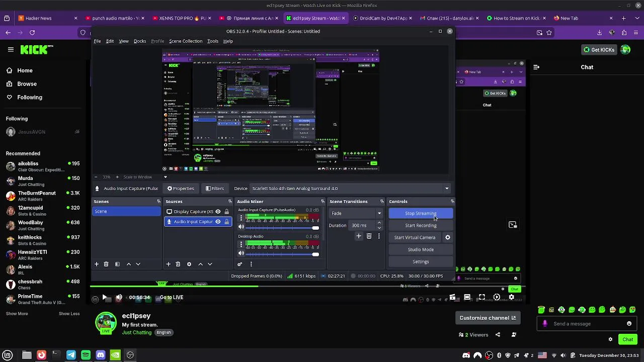Open OBS Settings from Controls
The image size is (644, 362).
coord(421,261)
